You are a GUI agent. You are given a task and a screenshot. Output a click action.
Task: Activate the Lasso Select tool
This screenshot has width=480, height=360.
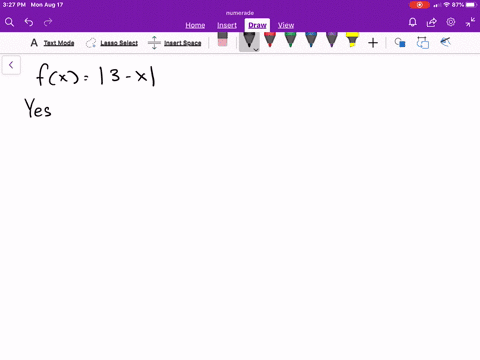coord(112,43)
